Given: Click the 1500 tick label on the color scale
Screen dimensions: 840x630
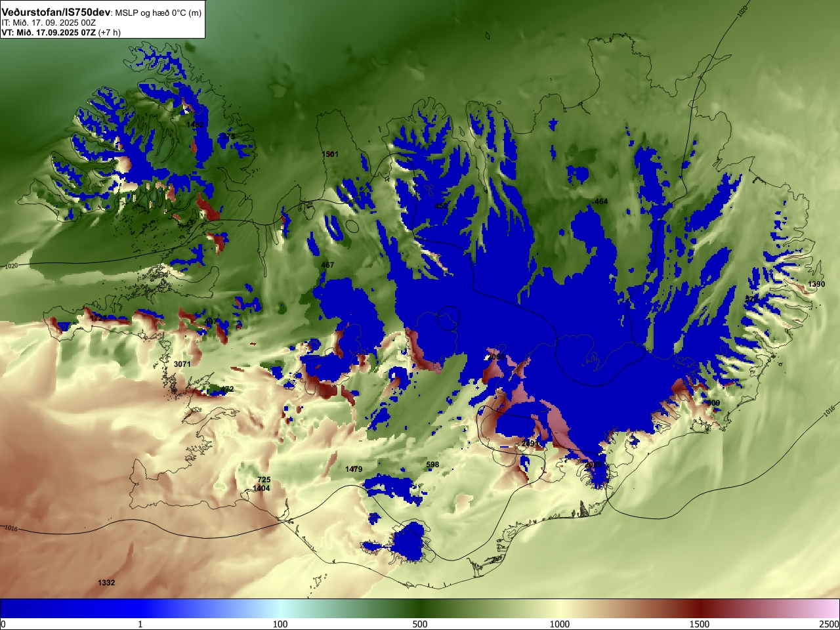Looking at the screenshot, I should click(x=700, y=624).
